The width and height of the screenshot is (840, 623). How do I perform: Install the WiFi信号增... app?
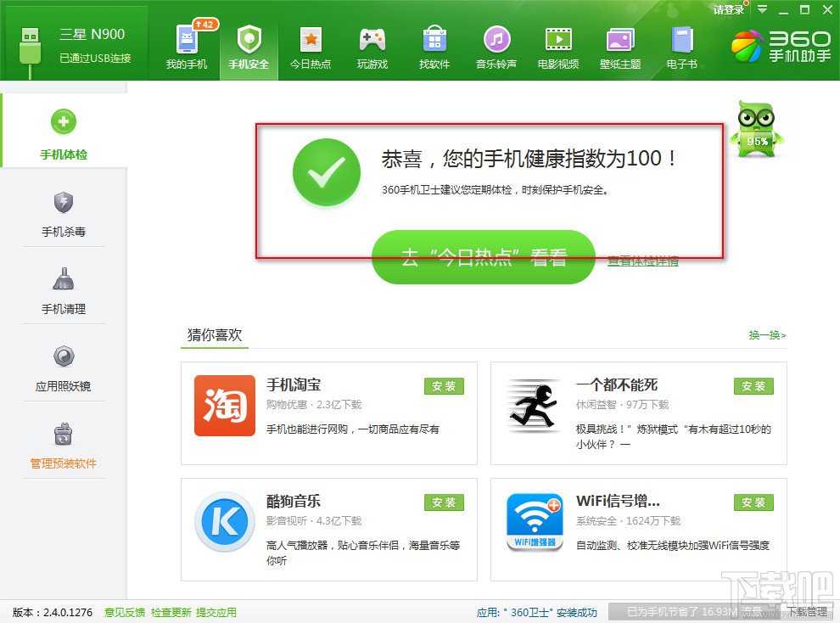[x=753, y=502]
